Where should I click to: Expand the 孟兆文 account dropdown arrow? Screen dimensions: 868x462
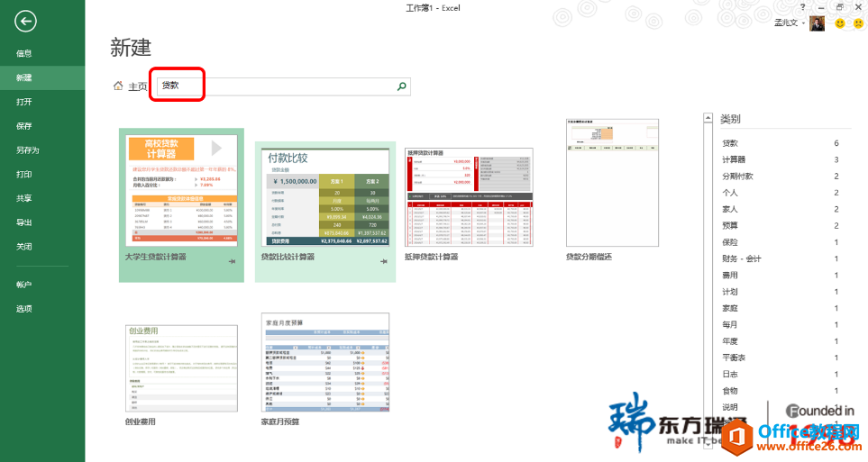pyautogui.click(x=803, y=23)
